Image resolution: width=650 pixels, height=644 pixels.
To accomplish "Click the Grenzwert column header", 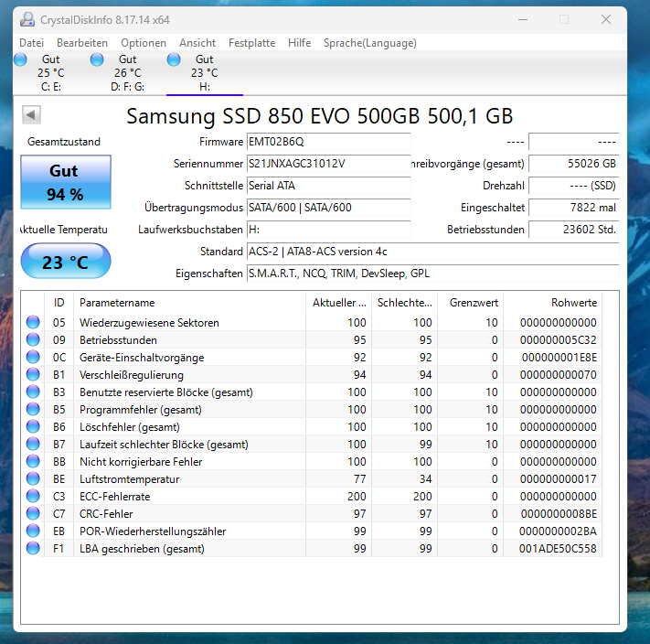I will pos(471,303).
